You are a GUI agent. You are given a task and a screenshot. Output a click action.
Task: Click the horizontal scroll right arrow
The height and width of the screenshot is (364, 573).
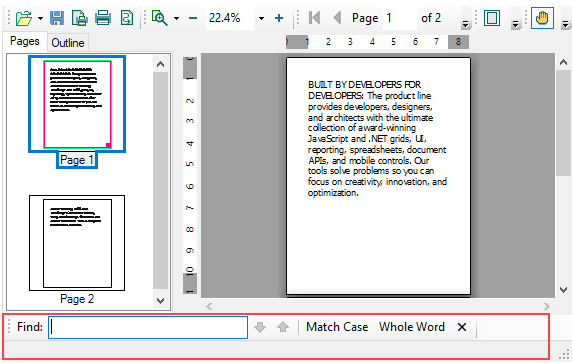[x=547, y=306]
